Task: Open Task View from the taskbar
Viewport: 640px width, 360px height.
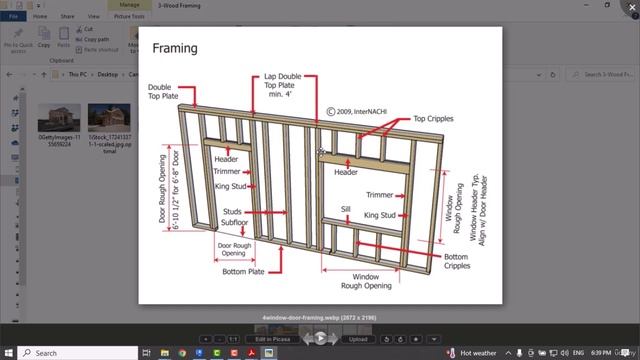Action: coord(147,353)
